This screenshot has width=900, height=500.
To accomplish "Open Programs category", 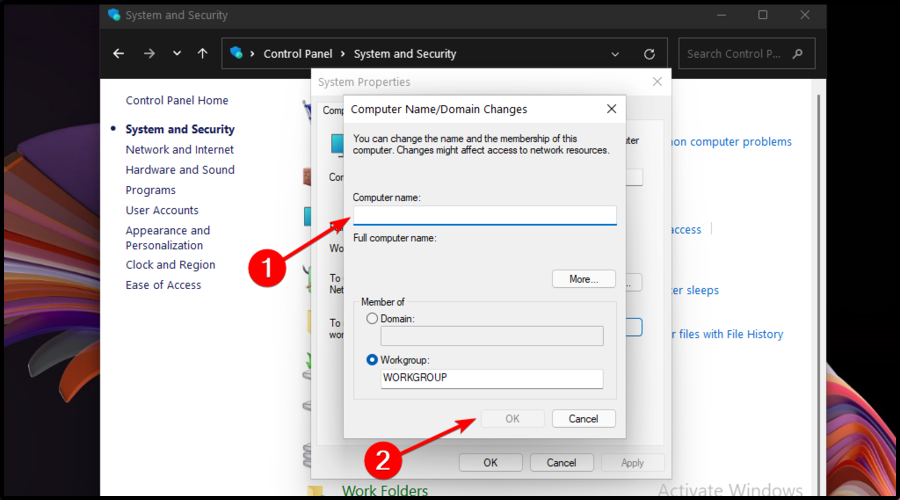I will [x=150, y=190].
